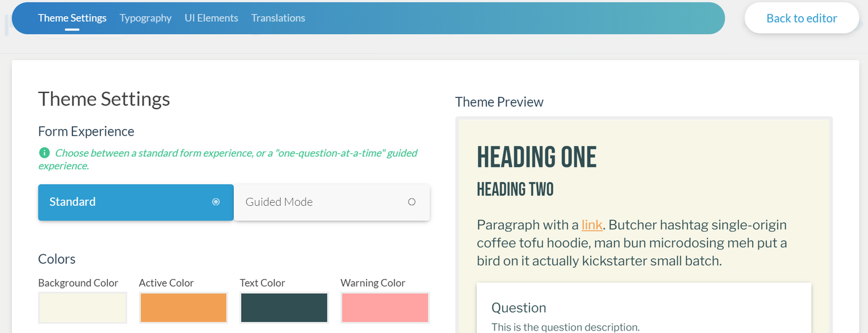Click the Back to editor button

click(802, 18)
